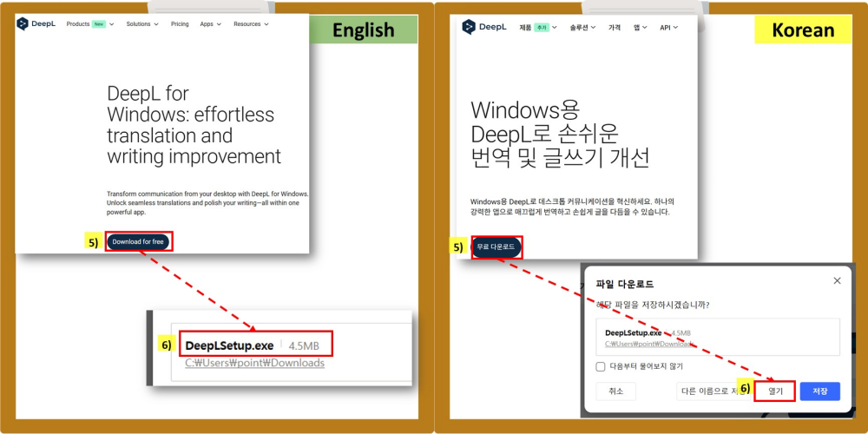Click the Download for free button
This screenshot has width=868, height=434.
click(x=138, y=242)
